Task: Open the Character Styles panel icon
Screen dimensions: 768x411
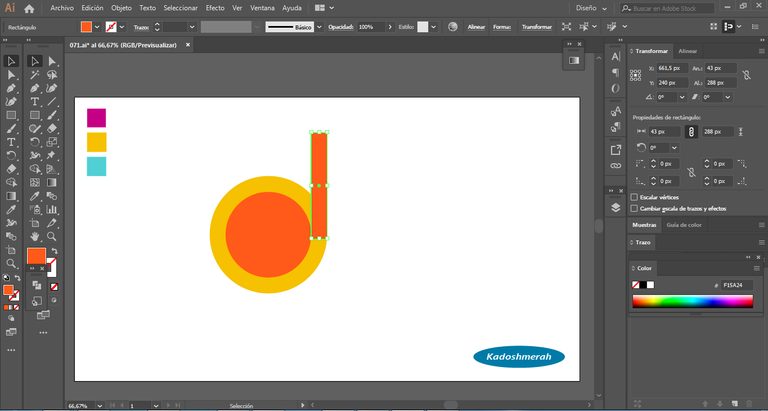Action: tap(616, 112)
